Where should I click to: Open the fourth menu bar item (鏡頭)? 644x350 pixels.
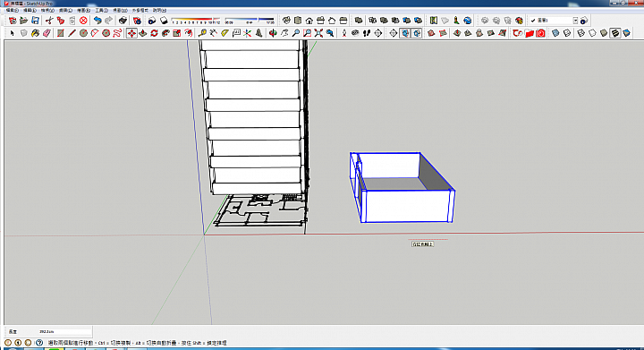click(x=65, y=10)
